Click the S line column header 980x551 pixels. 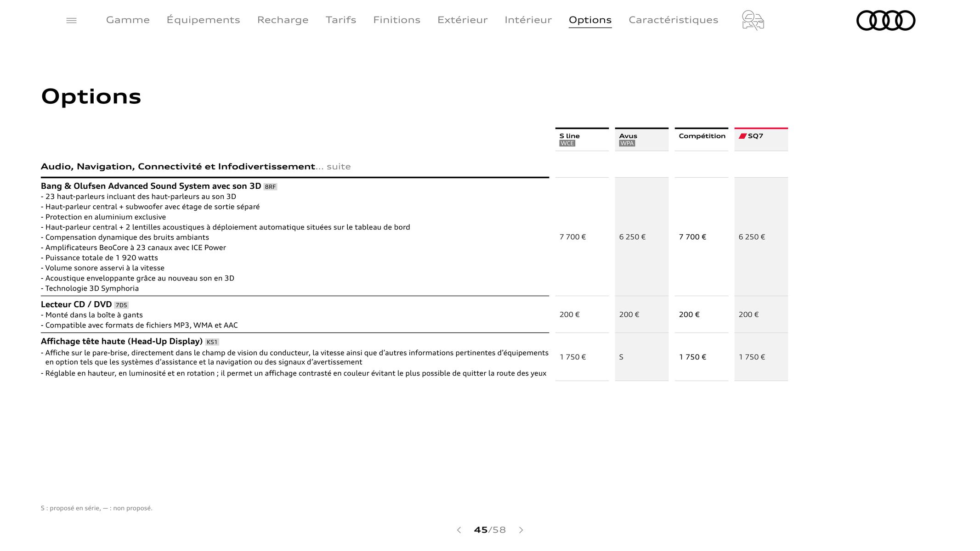click(582, 139)
